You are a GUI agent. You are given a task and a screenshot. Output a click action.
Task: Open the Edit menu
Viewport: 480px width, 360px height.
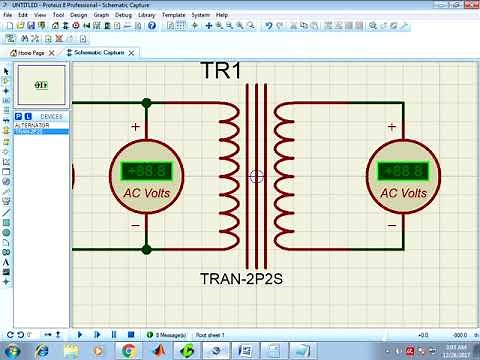coord(23,15)
